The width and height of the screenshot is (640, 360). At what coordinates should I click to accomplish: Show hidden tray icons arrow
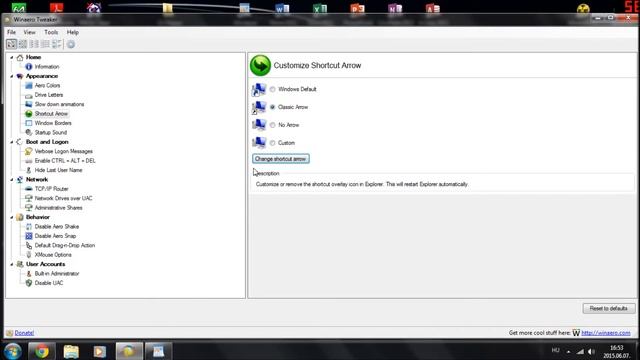568,351
